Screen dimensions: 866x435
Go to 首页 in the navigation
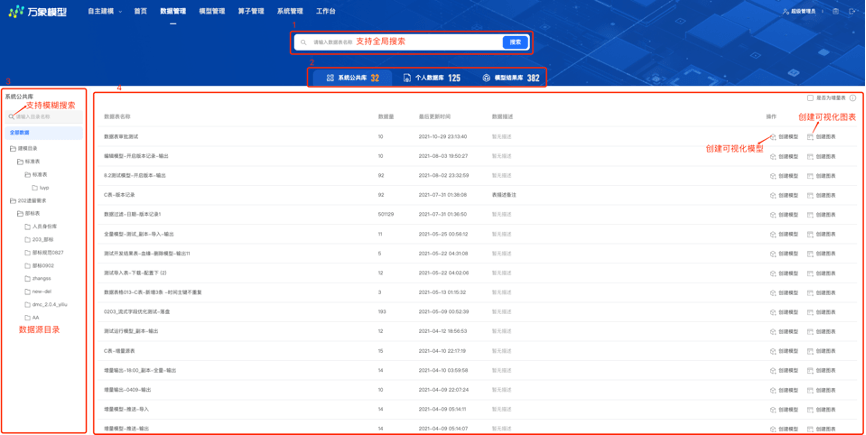click(140, 12)
